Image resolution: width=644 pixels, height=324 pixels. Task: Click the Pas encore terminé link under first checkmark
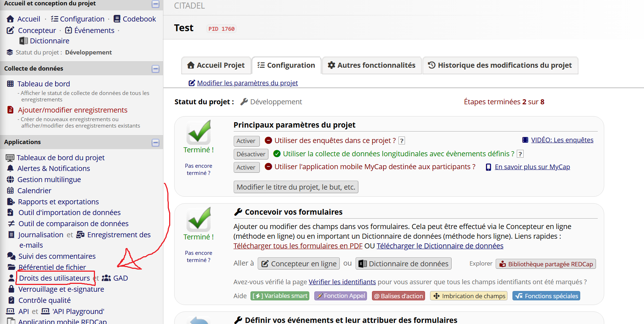coord(199,170)
